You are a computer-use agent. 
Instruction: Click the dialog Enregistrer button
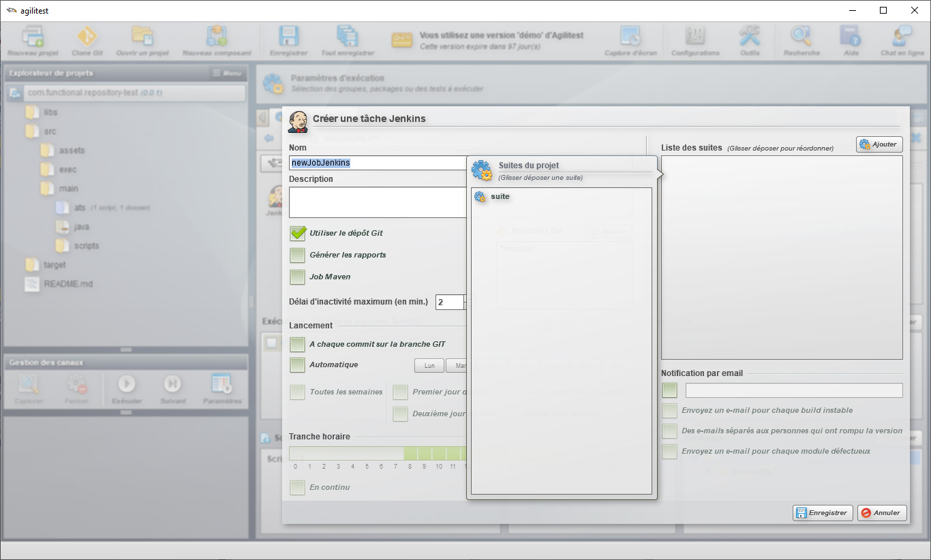point(823,513)
